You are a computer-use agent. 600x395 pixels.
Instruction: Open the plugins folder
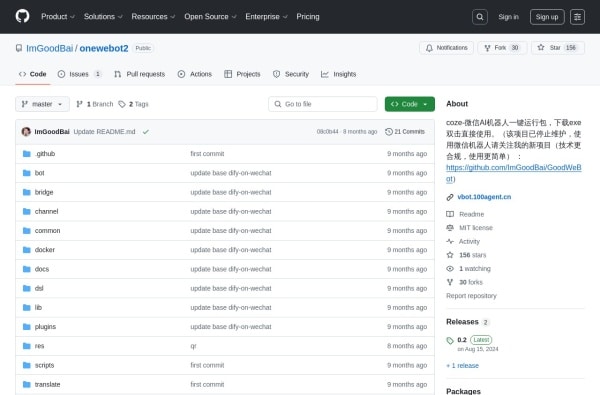click(45, 327)
